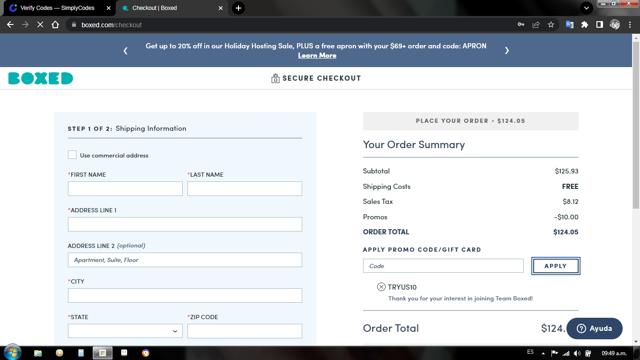Bookmark this page with the star icon
The image size is (640, 360).
click(551, 25)
